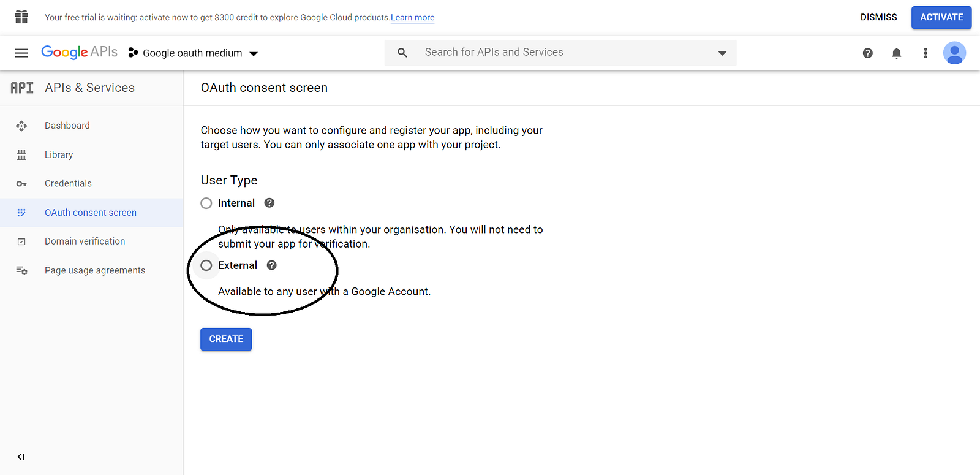Screen dimensions: 980x475
Task: Show help for the External user type
Action: pos(272,265)
